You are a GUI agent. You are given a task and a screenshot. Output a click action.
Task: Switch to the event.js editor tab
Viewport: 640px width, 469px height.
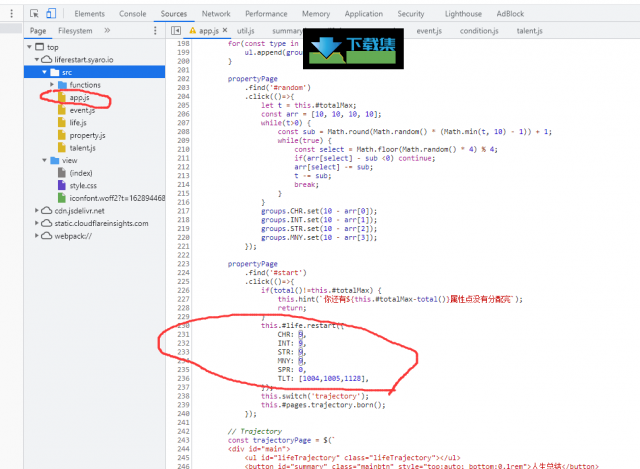click(429, 31)
